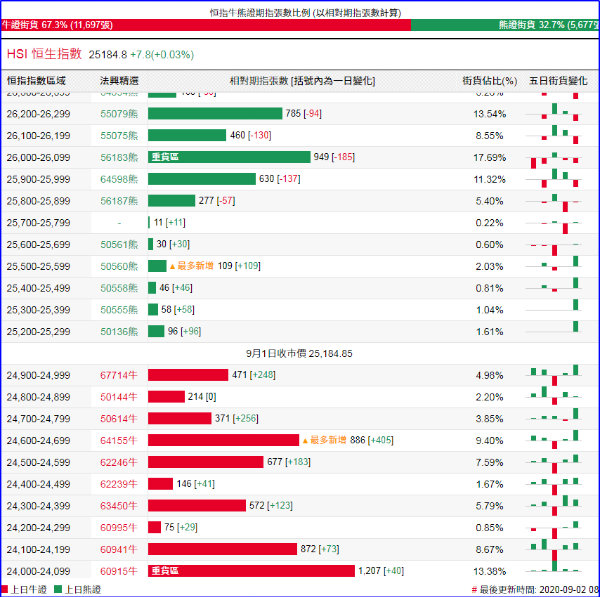Open bull certificate link 60995牛
Viewport: 600px width, 597px height.
pyautogui.click(x=119, y=528)
